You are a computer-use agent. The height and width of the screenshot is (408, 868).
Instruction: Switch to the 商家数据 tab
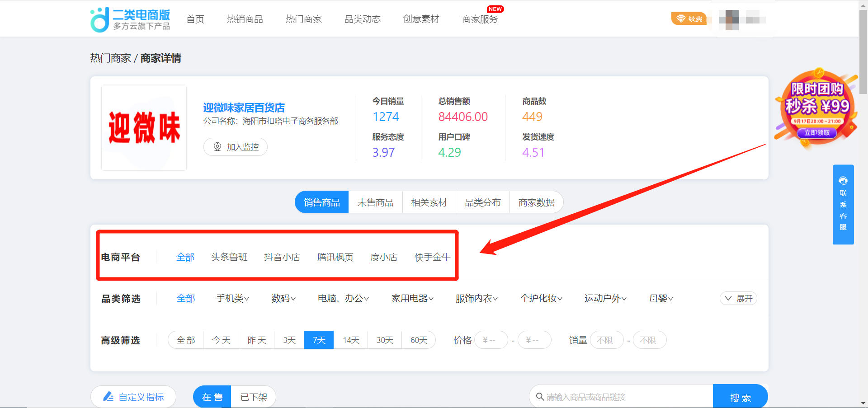click(537, 202)
